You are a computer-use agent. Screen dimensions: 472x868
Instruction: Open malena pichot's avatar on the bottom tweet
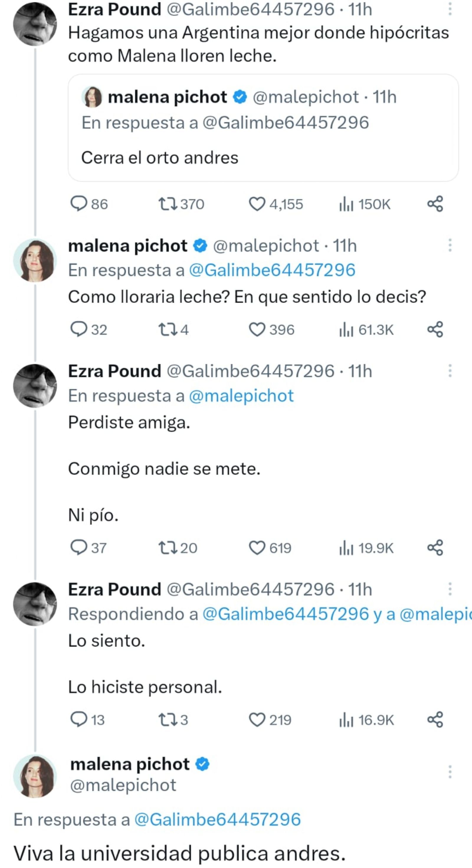35,776
